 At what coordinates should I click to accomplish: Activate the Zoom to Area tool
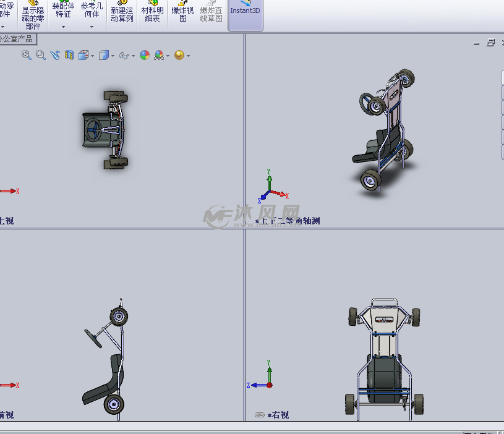tap(40, 55)
